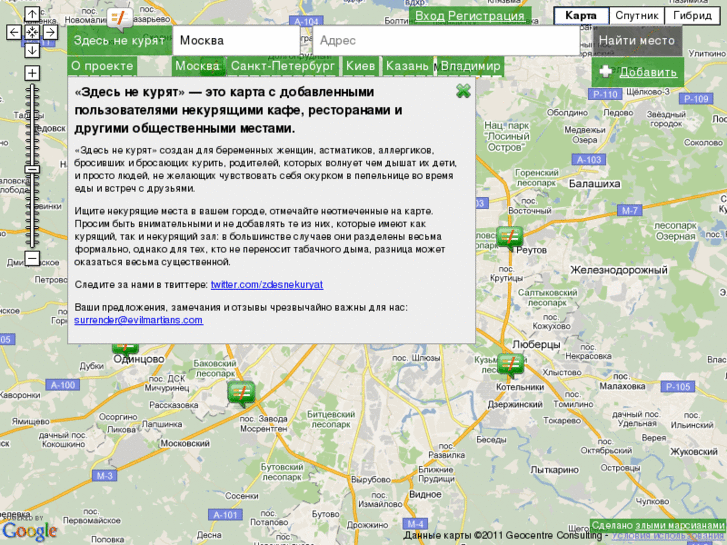Move the zoom level slider handle
The width and height of the screenshot is (727, 545).
coord(32,169)
